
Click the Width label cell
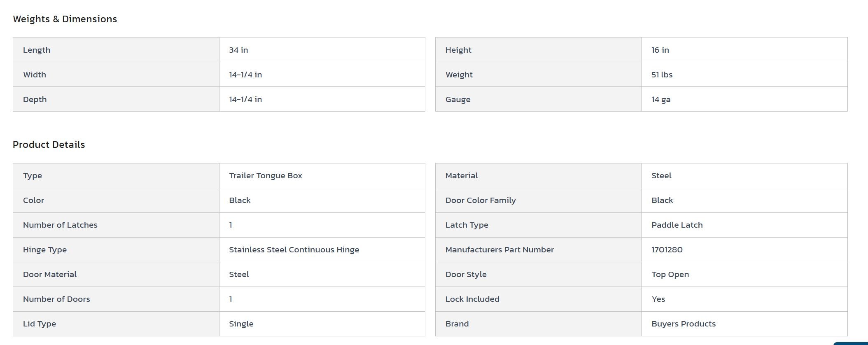coord(116,75)
